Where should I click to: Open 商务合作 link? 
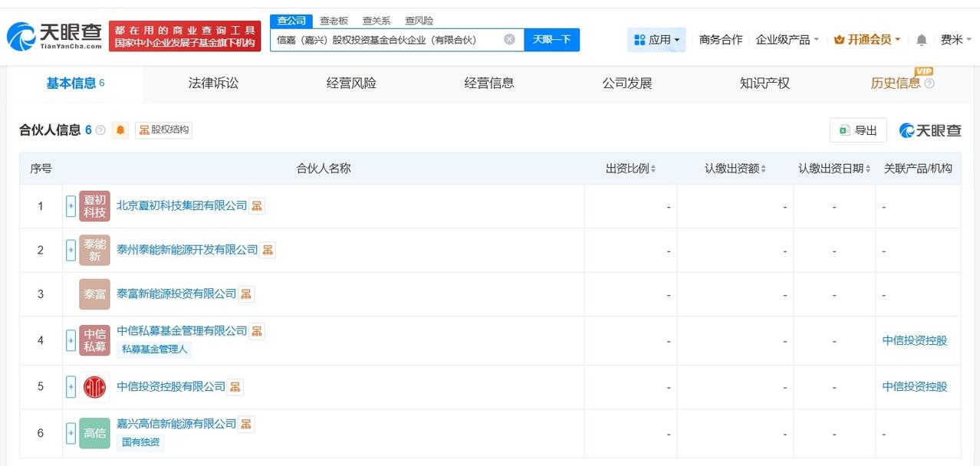point(721,39)
